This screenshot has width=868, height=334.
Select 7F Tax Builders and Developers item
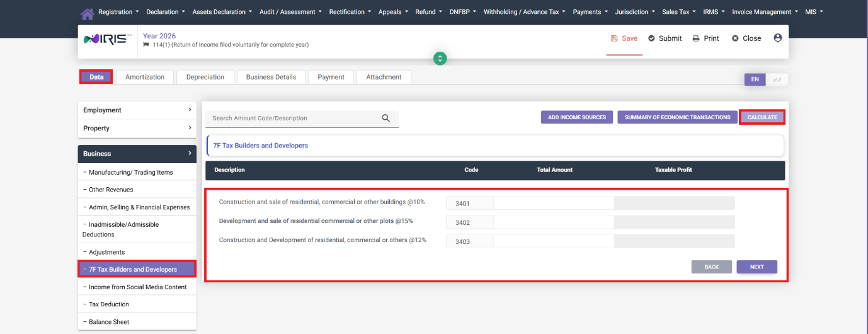click(x=137, y=269)
